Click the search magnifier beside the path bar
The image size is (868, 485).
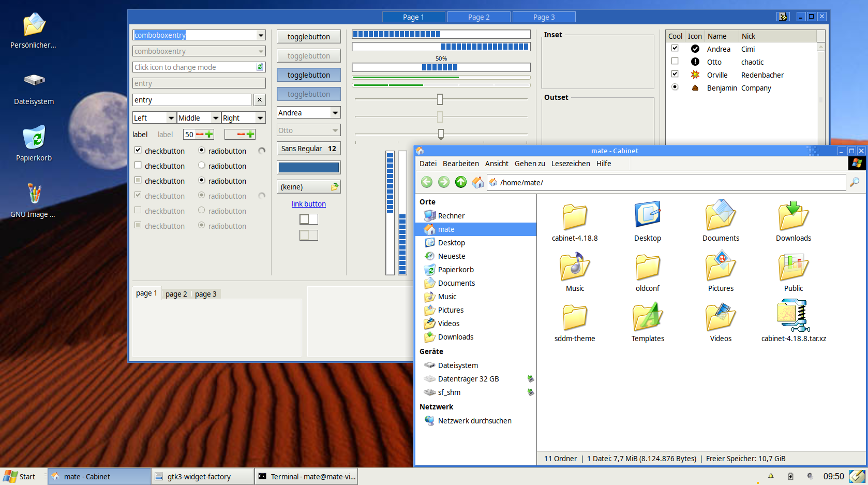[x=855, y=182]
